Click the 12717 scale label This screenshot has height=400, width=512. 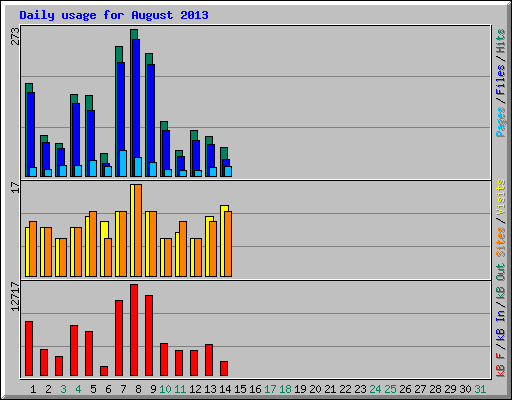(x=16, y=297)
